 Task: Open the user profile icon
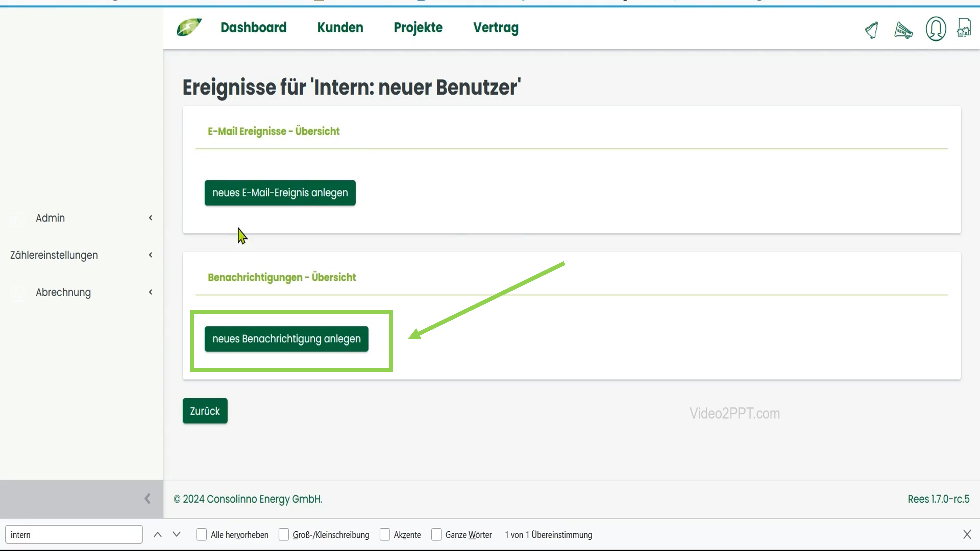point(936,29)
